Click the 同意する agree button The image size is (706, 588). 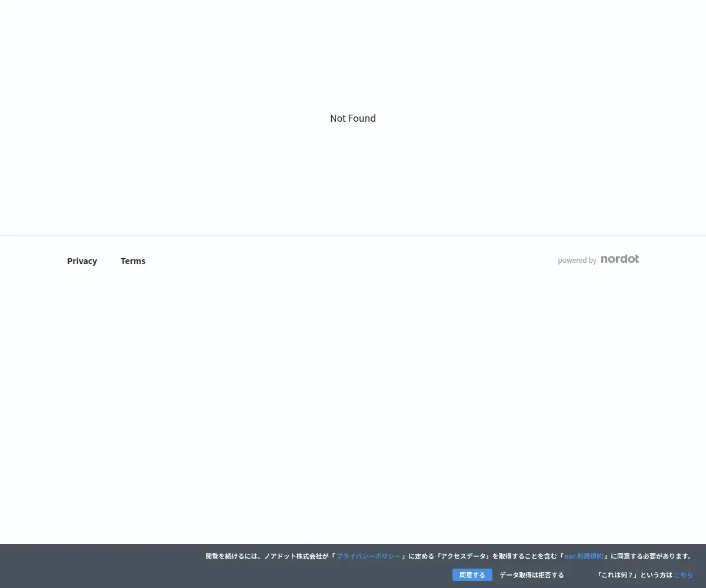472,575
